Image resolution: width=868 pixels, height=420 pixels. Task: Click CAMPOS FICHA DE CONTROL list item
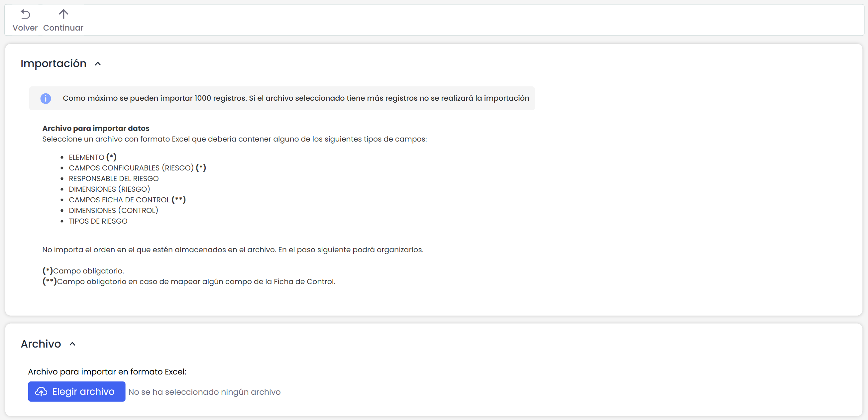click(127, 200)
